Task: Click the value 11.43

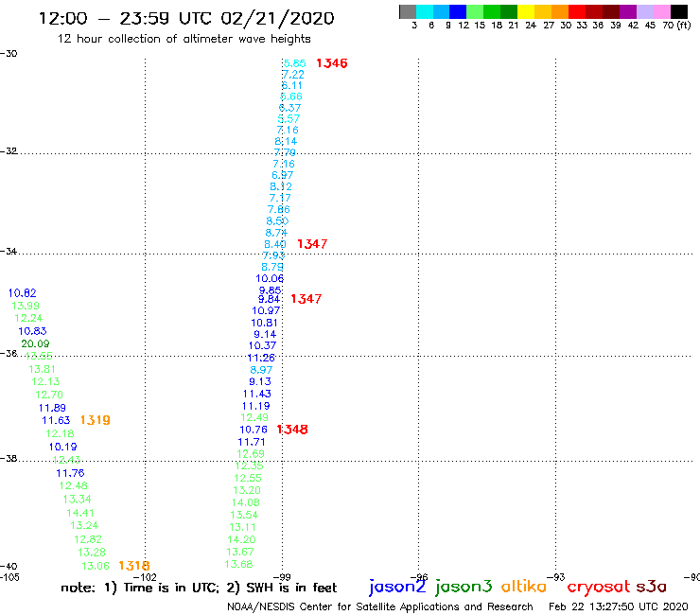Action: coord(256,394)
